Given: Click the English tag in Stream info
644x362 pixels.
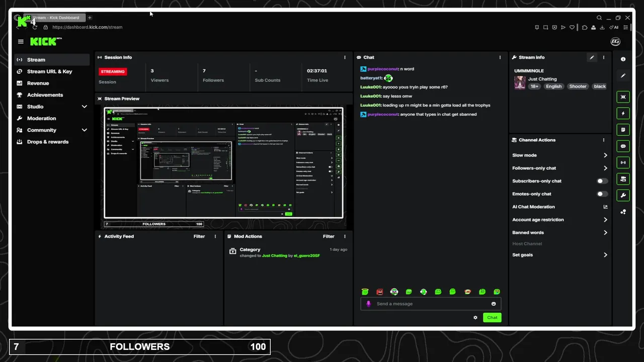Looking at the screenshot, I should coord(553,86).
